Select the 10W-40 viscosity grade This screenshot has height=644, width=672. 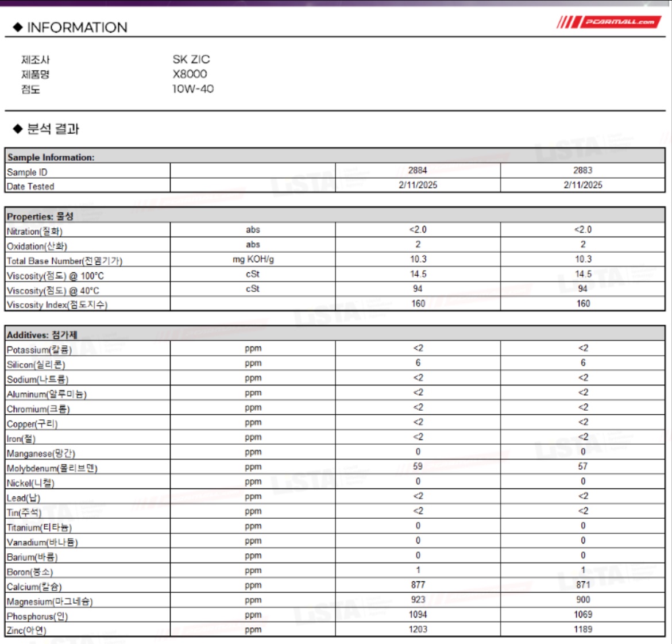point(193,88)
